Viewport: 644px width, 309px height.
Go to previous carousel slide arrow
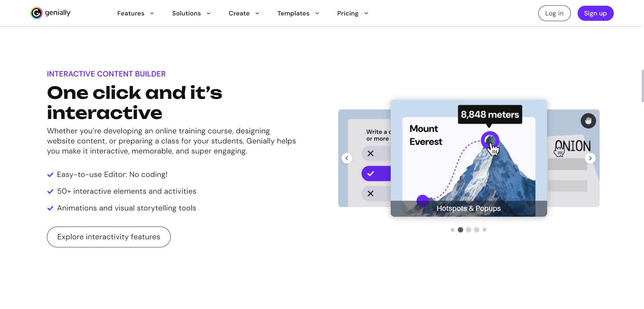[347, 158]
